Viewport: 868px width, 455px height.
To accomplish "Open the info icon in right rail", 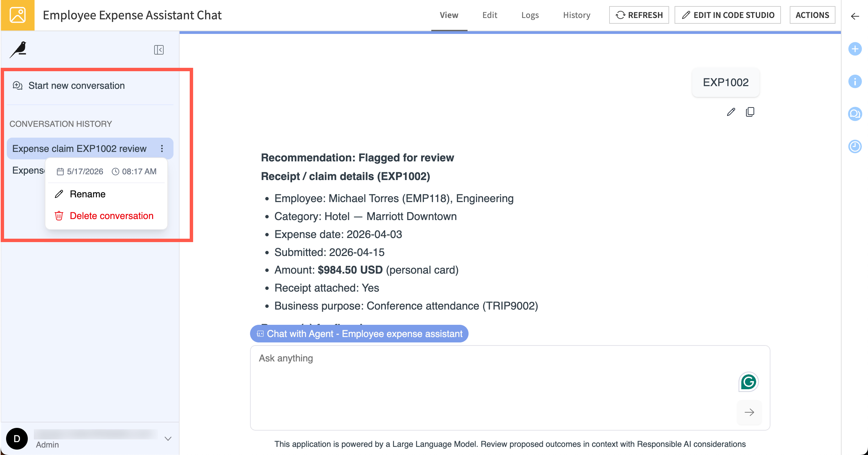I will 855,81.
